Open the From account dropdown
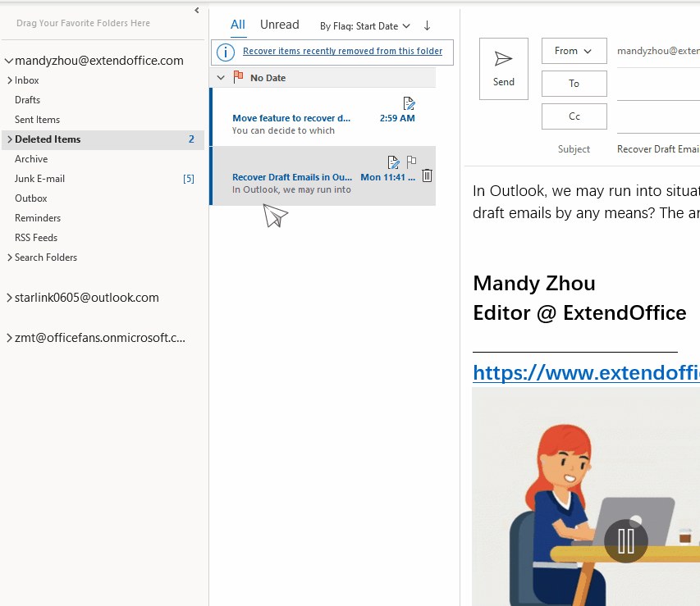The height and width of the screenshot is (606, 700). tap(574, 51)
